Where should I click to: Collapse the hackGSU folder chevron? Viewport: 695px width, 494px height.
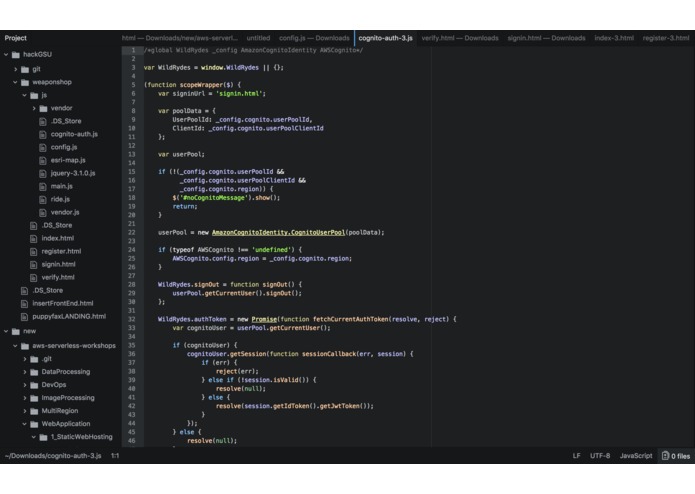pyautogui.click(x=6, y=54)
